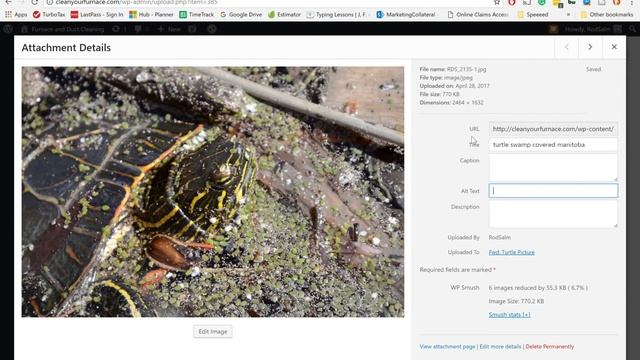The height and width of the screenshot is (360, 640).
Task: Click the turtle image preview
Action: (x=213, y=192)
